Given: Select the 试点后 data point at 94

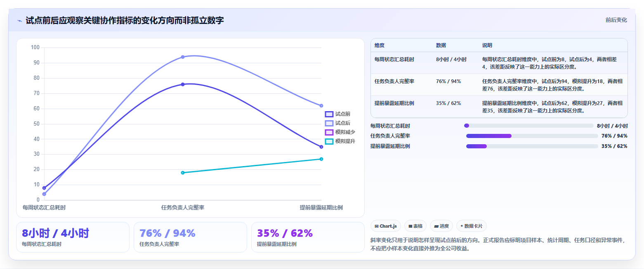Looking at the screenshot, I should tap(183, 57).
